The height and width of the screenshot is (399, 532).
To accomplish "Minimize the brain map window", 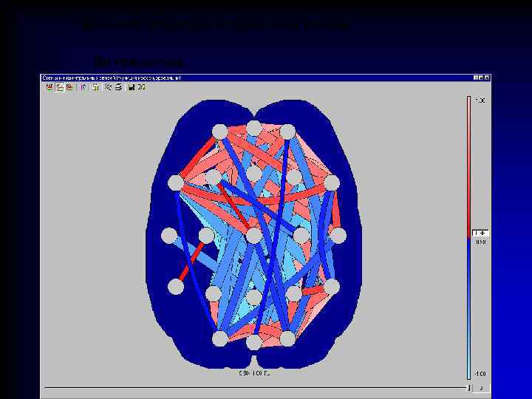I will click(x=476, y=78).
